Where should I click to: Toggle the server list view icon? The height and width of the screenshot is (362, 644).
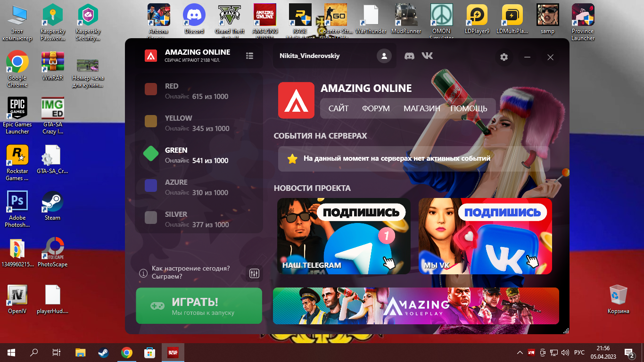[x=250, y=56]
